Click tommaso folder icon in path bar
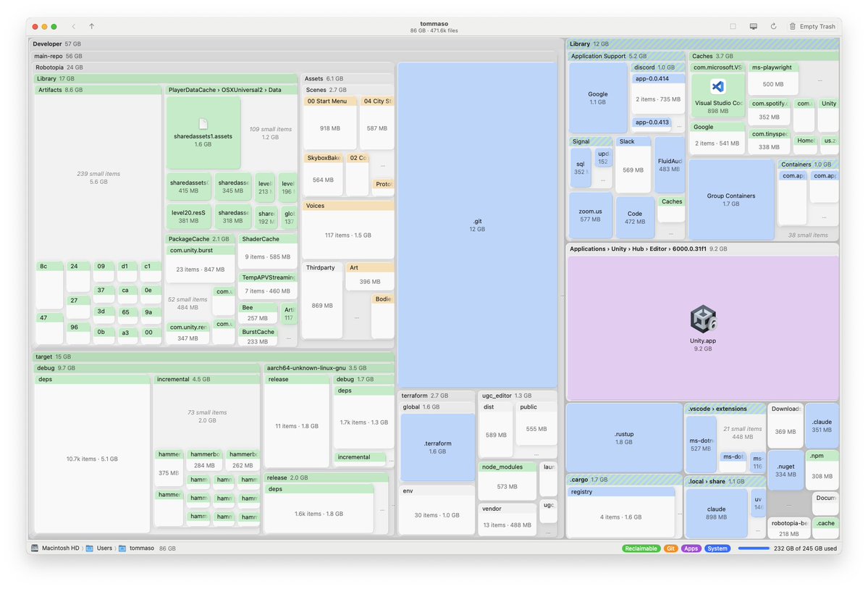Image resolution: width=868 pixels, height=589 pixels. coord(122,548)
